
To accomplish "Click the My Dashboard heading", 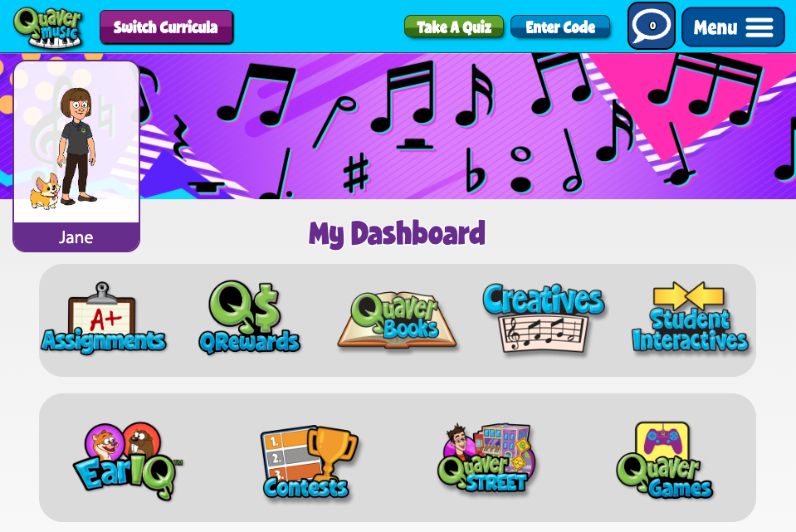I will point(397,233).
